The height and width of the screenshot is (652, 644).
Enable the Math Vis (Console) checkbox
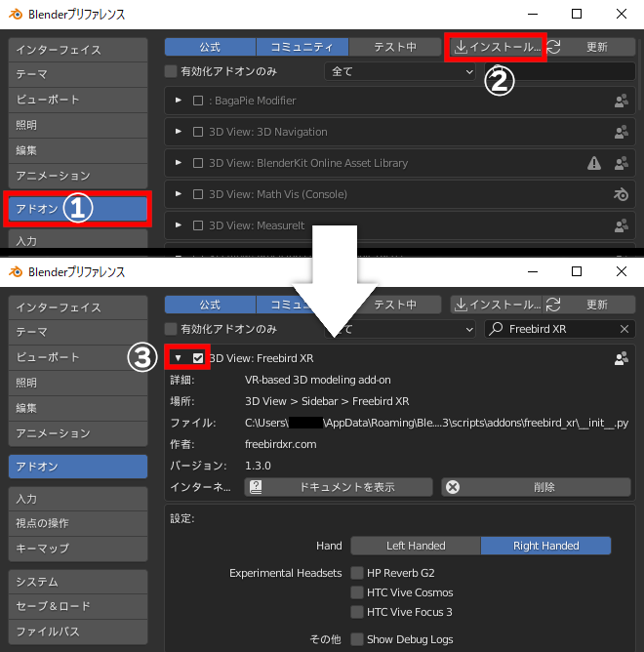(x=198, y=194)
